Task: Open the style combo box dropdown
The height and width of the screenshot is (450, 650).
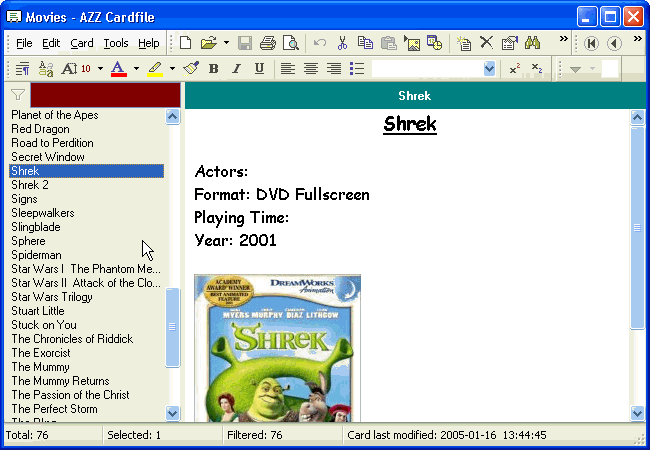Action: pos(490,68)
